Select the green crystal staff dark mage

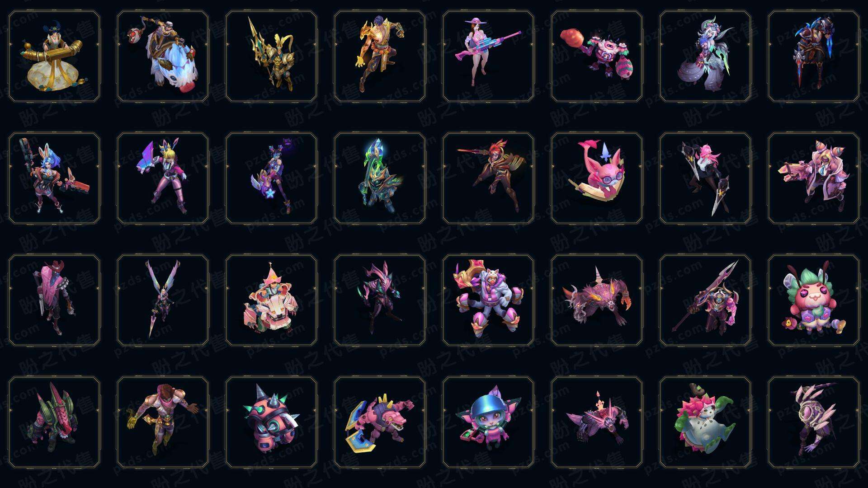pyautogui.click(x=380, y=178)
